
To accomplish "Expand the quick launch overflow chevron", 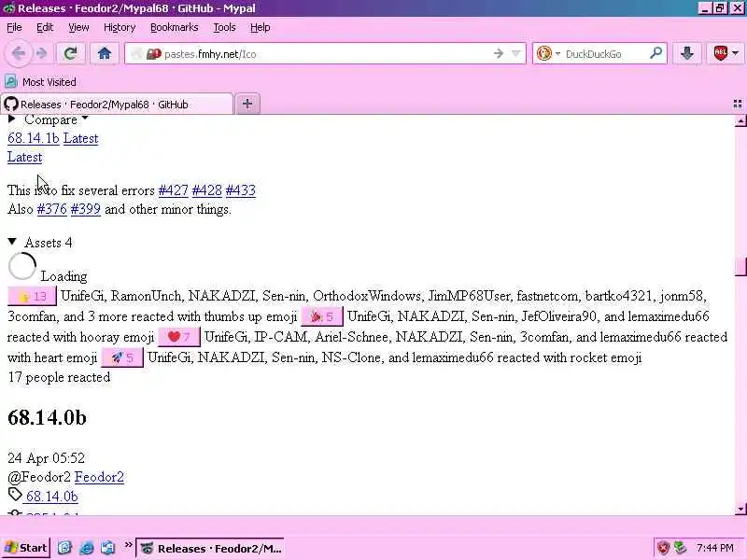I will pos(128,545).
